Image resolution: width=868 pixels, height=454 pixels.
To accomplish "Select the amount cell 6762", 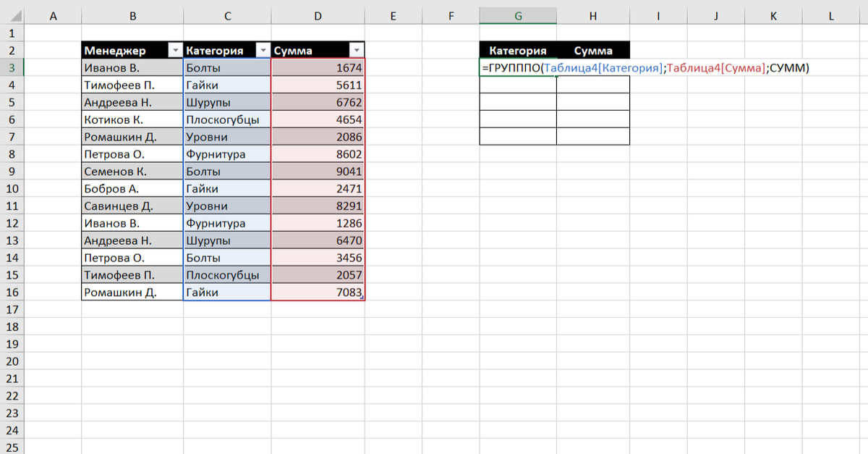I will [x=318, y=102].
